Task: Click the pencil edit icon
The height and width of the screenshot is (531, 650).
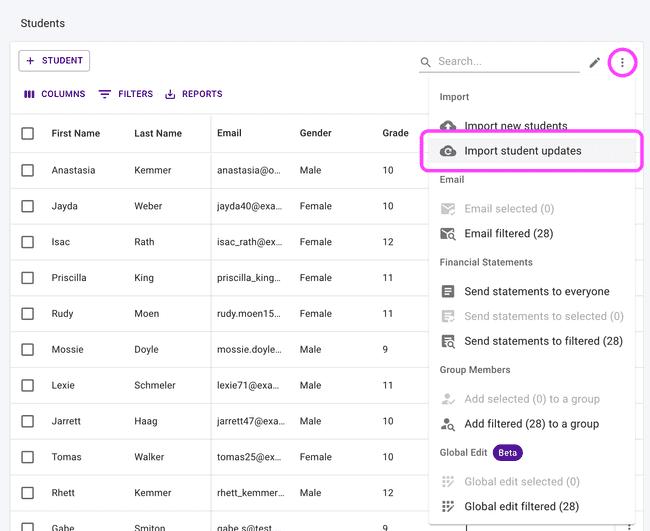Action: click(x=595, y=62)
